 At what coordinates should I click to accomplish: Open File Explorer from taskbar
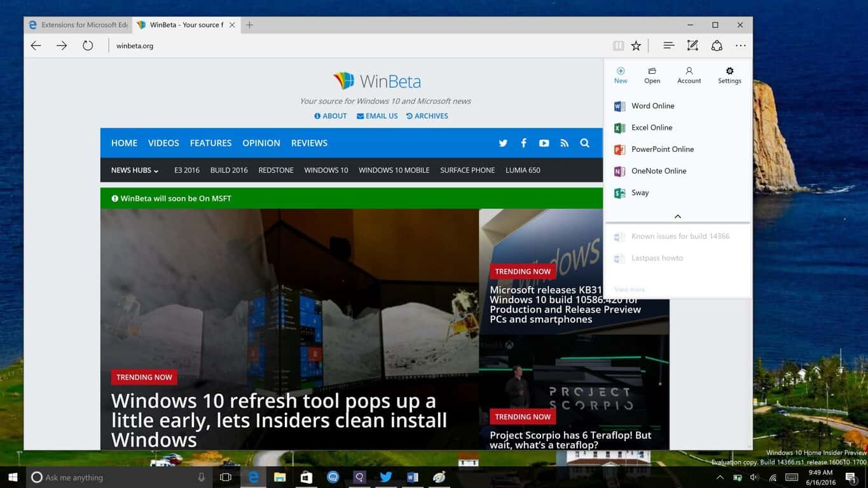tap(280, 477)
